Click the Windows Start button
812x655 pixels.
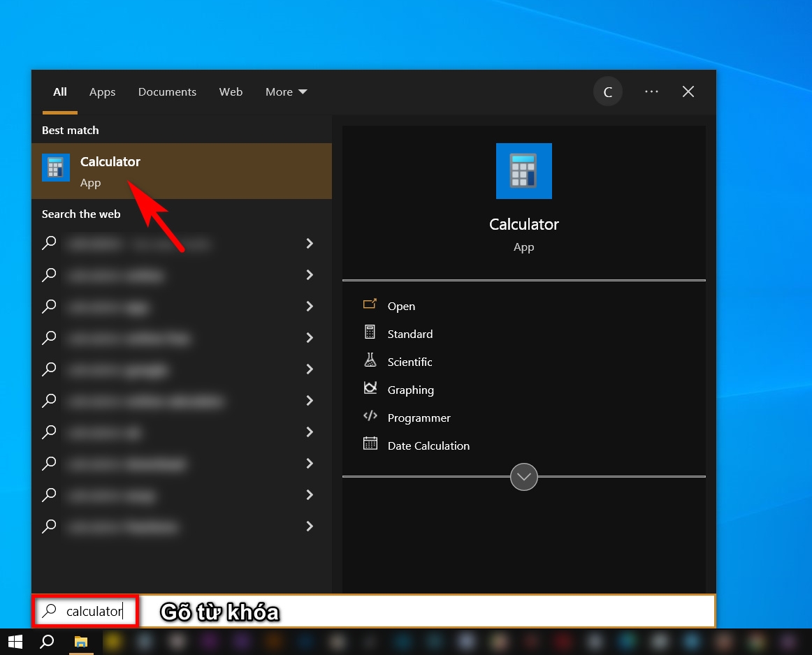click(15, 642)
